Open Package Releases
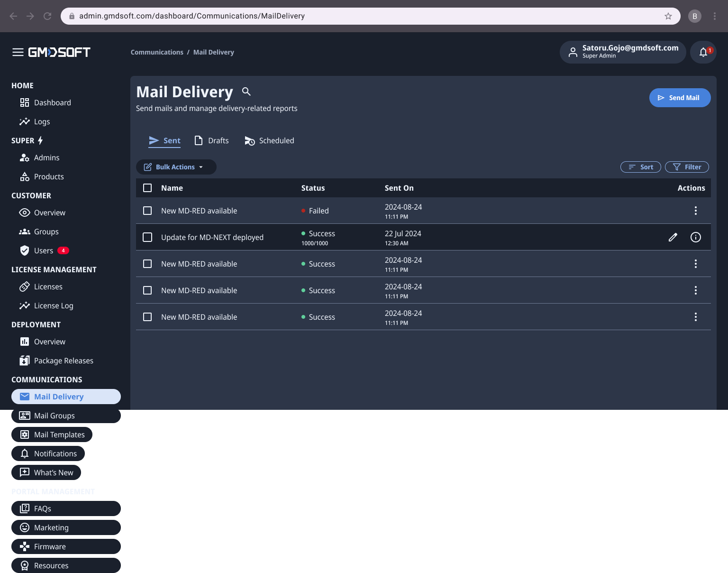Image resolution: width=728 pixels, height=573 pixels. (x=56, y=360)
